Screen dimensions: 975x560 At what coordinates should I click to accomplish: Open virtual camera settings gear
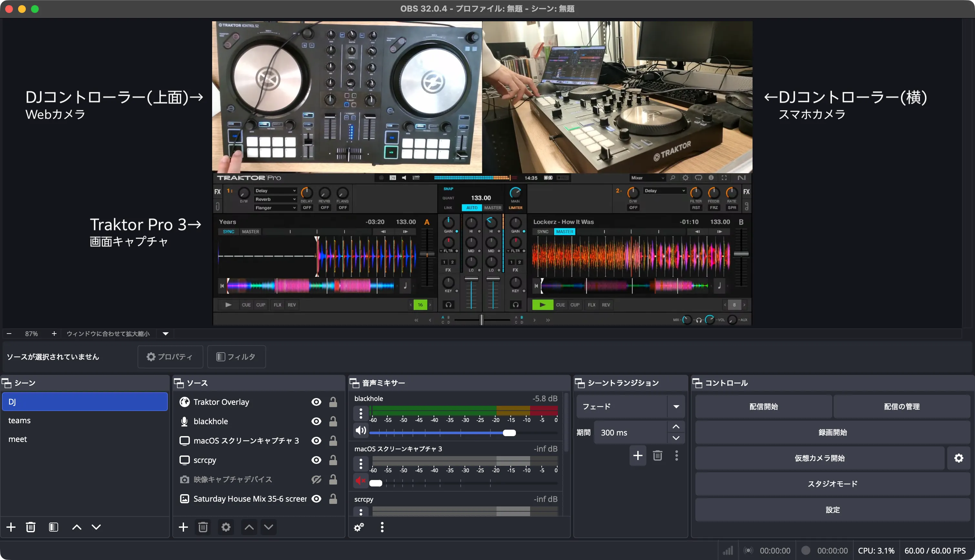(959, 458)
